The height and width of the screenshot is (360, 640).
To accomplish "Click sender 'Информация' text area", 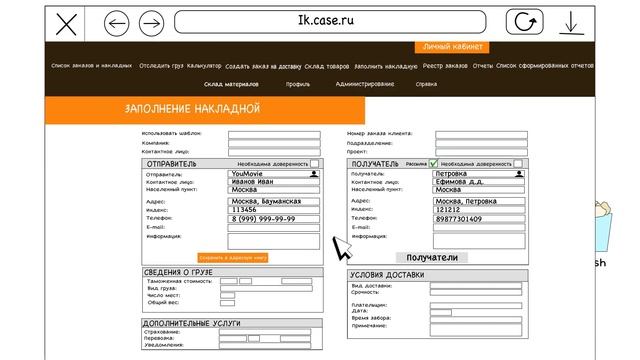I will [x=273, y=242].
